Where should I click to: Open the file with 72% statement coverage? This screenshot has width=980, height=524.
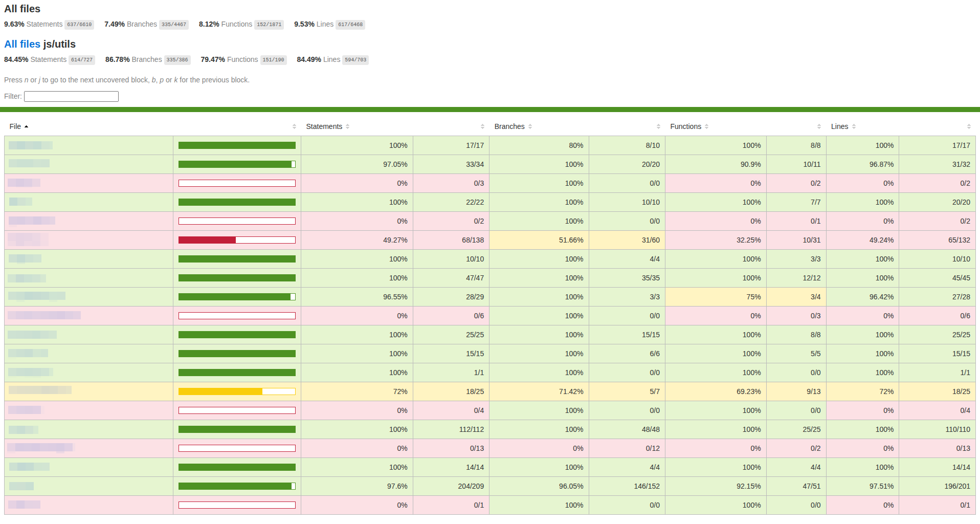click(40, 390)
